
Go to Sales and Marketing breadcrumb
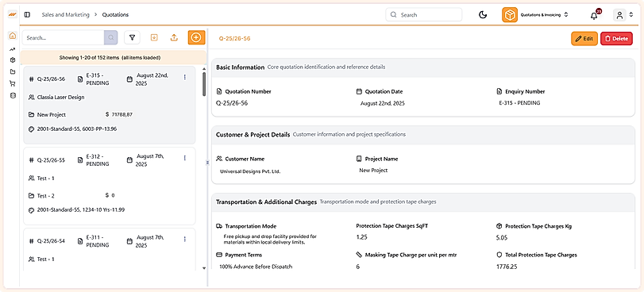tap(65, 15)
